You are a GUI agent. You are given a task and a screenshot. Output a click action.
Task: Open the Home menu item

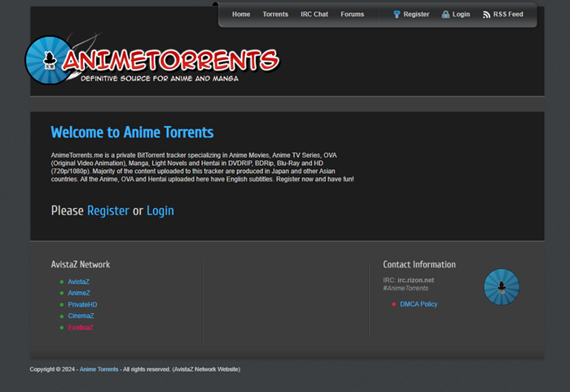tap(241, 14)
